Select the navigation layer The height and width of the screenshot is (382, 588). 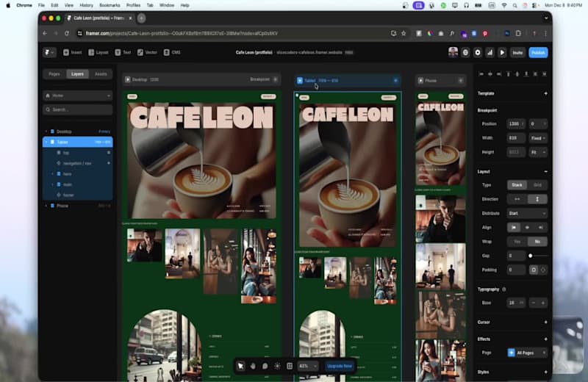click(78, 163)
